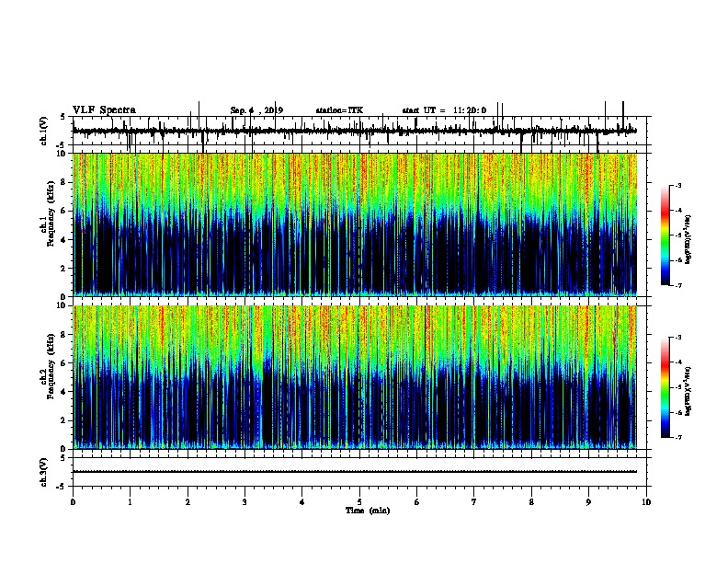Click the "1" tick on the time axis

(131, 502)
